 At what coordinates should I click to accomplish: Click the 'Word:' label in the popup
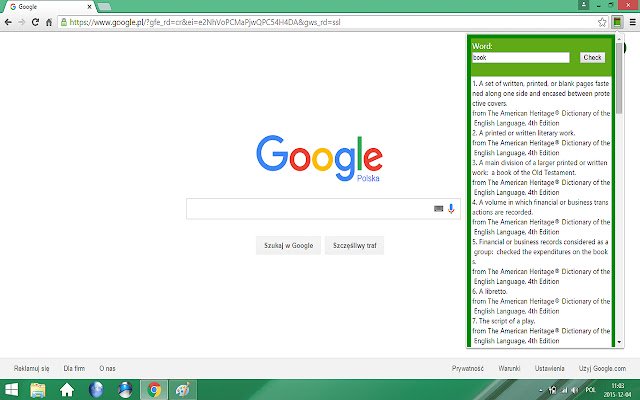point(482,46)
